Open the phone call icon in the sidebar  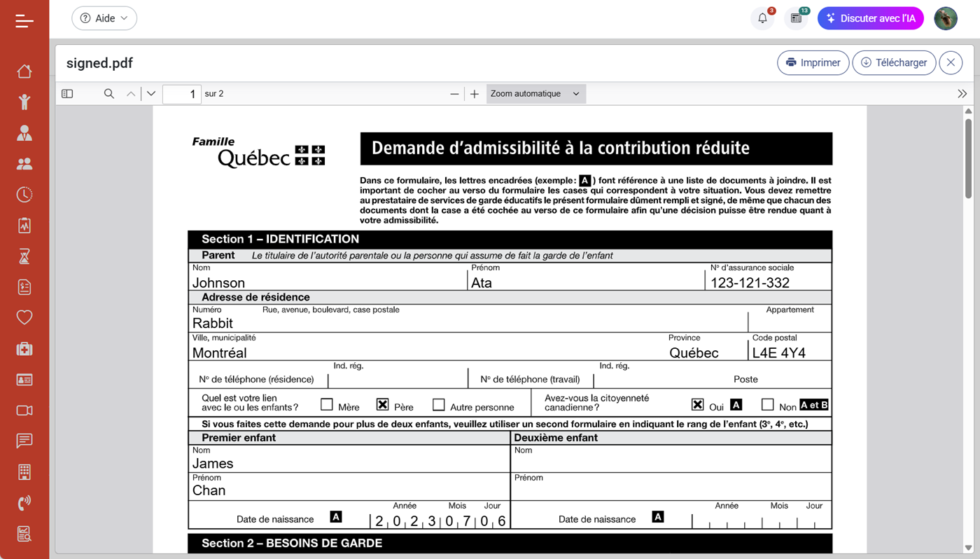coord(24,503)
